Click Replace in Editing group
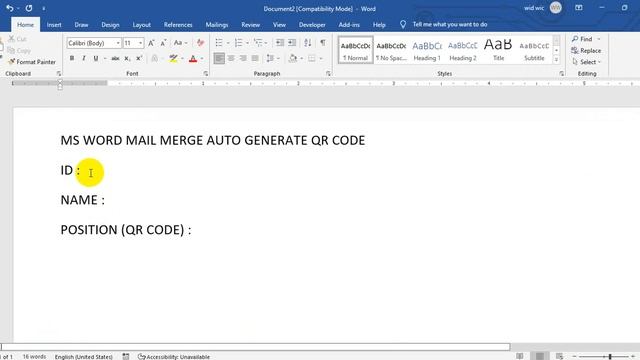Screen dimensions: 640x360 click(586, 51)
